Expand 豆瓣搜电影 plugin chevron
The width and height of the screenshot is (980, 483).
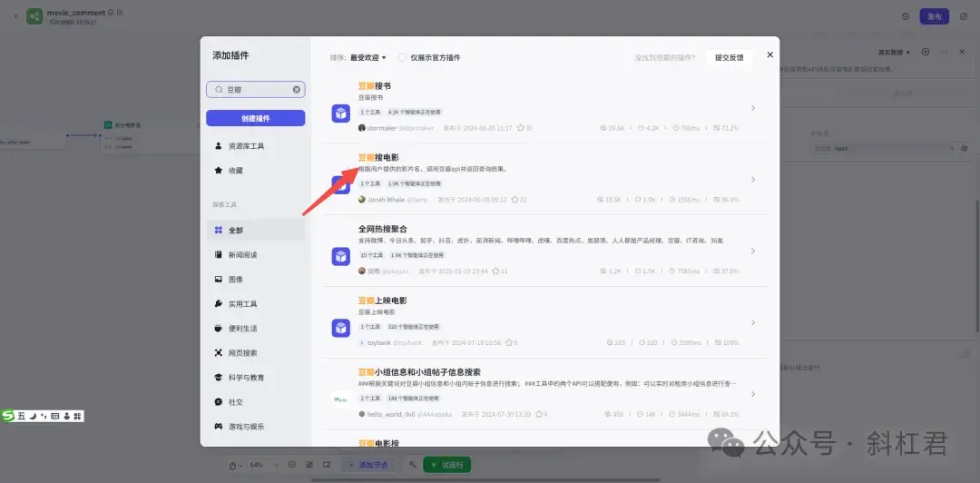click(x=753, y=180)
